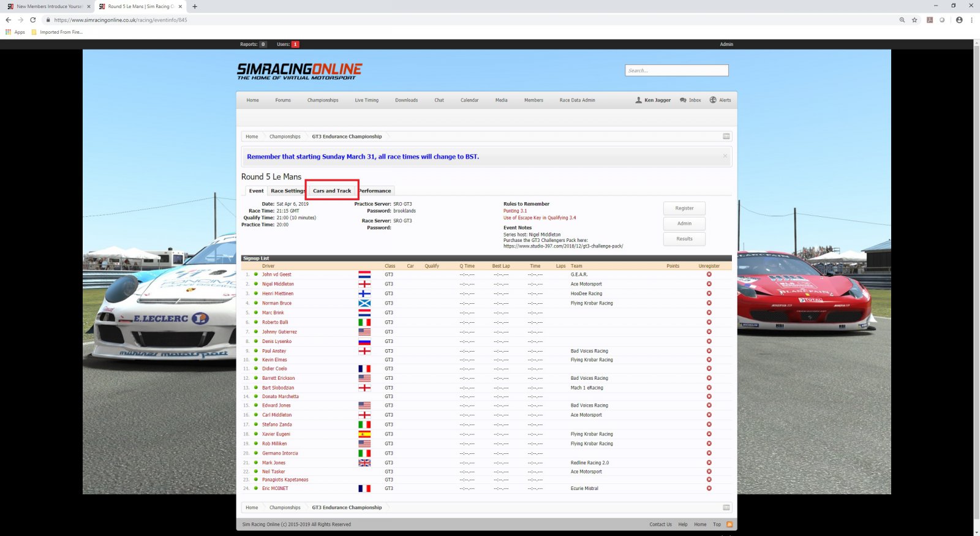The image size is (980, 536).
Task: Open the Alerts globe icon
Action: 713,100
